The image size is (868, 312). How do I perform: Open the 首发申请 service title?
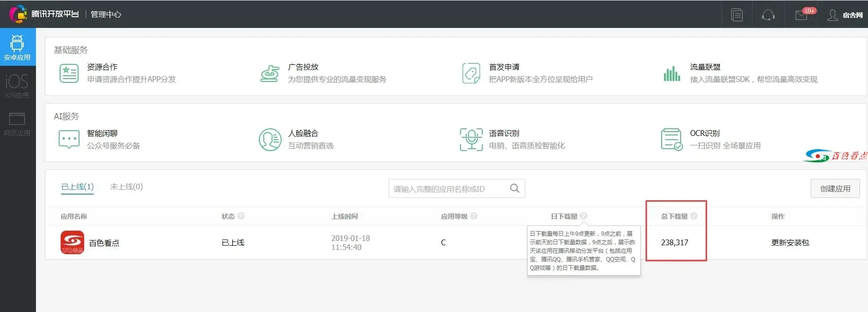click(504, 67)
